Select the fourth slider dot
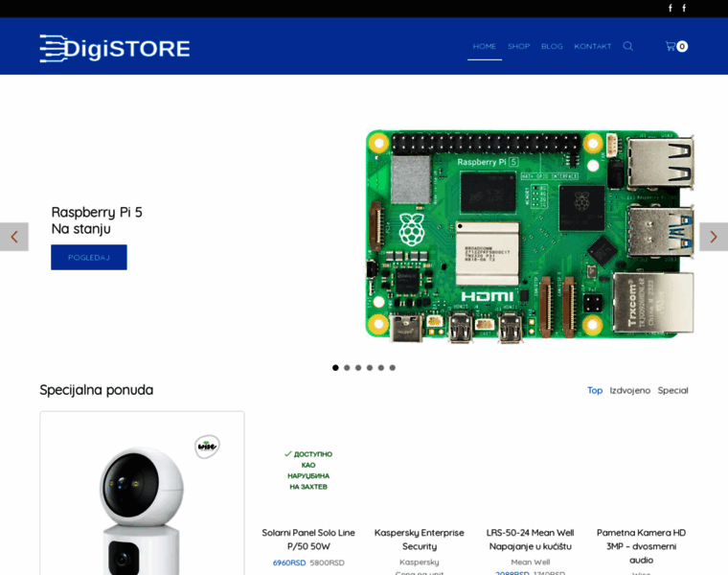This screenshot has height=575, width=728. [370, 368]
